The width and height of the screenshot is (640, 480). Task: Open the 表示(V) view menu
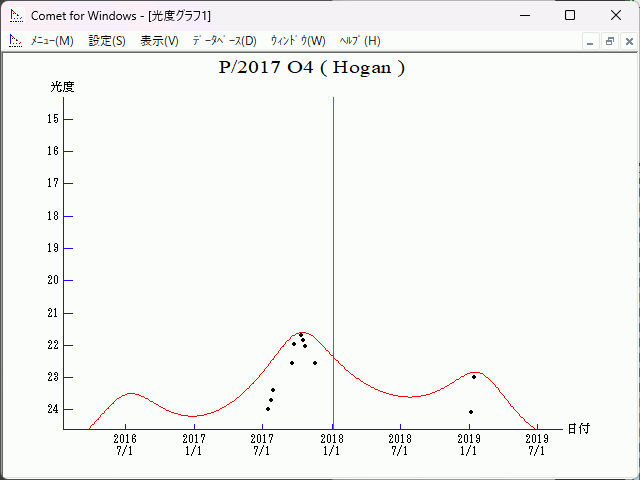click(x=159, y=41)
